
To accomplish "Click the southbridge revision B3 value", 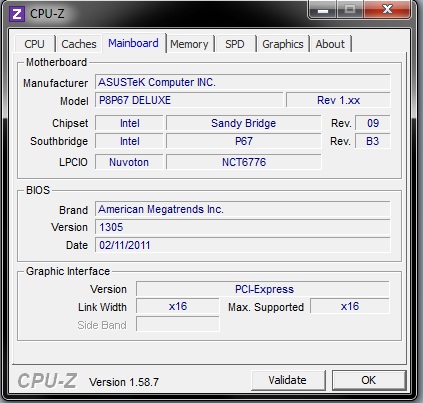I will [373, 141].
